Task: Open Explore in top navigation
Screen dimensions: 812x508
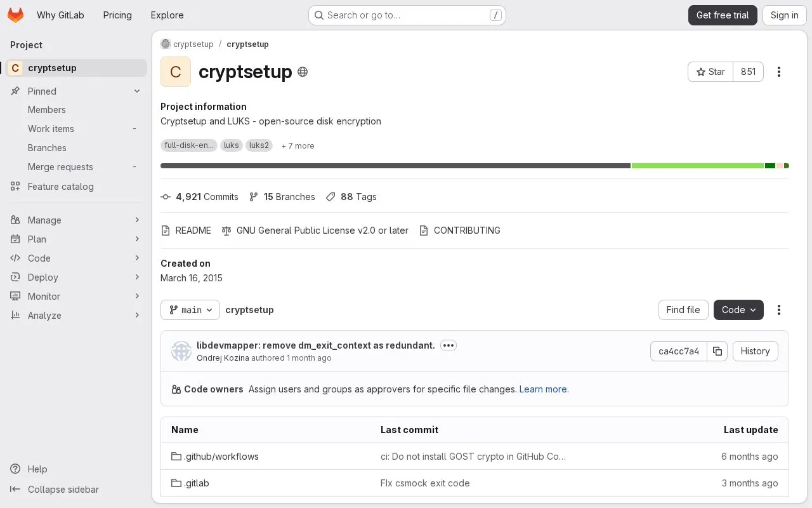Action: coord(167,15)
